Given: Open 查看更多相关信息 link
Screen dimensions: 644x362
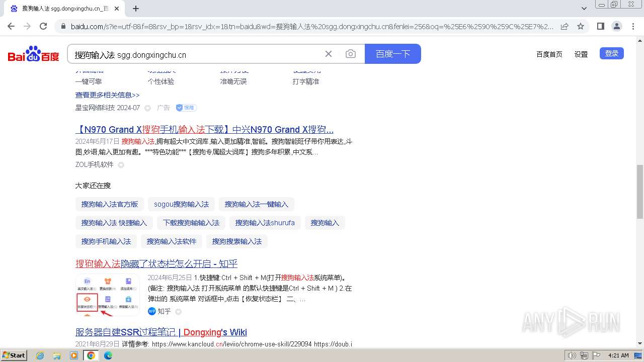Looking at the screenshot, I should click(x=107, y=95).
